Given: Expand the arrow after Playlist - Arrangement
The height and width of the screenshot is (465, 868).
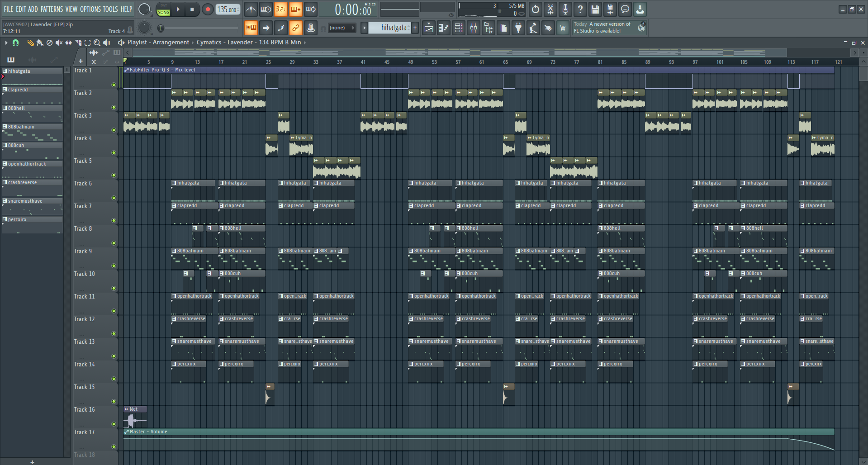Looking at the screenshot, I should pyautogui.click(x=193, y=43).
